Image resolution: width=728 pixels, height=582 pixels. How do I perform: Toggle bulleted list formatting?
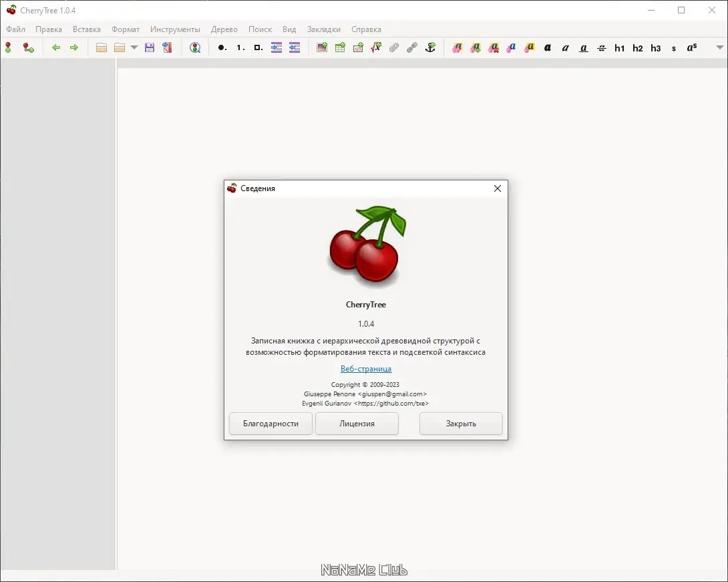[x=222, y=47]
